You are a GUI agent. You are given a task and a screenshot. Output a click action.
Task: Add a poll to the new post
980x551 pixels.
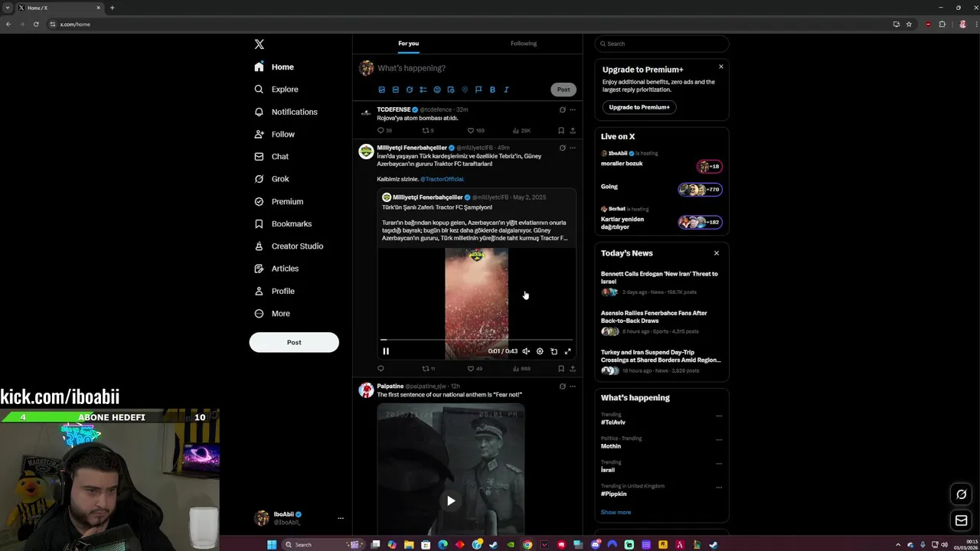coord(423,90)
